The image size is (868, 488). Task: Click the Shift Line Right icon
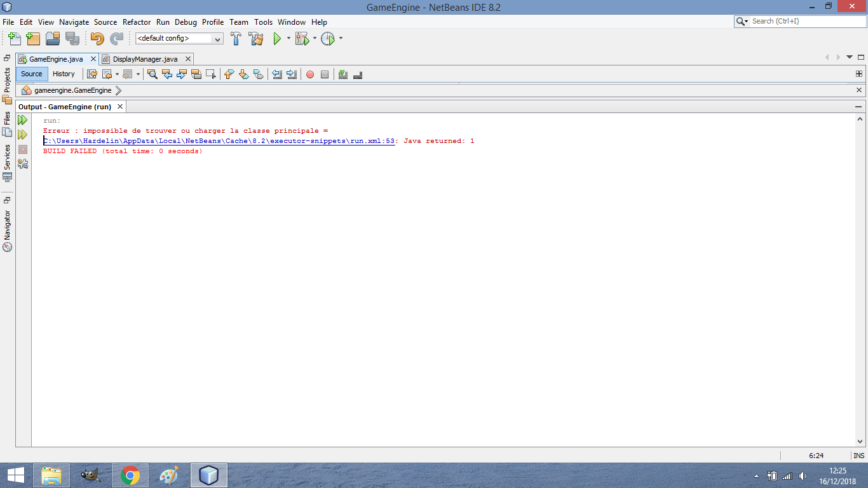coord(292,74)
